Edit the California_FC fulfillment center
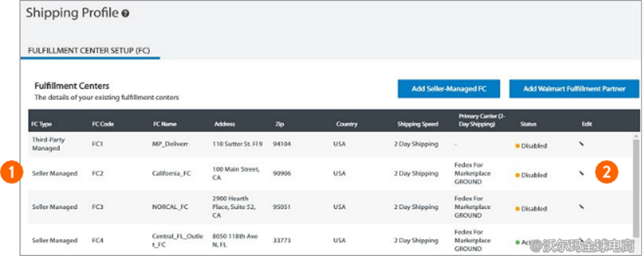644x256 pixels. [x=581, y=173]
